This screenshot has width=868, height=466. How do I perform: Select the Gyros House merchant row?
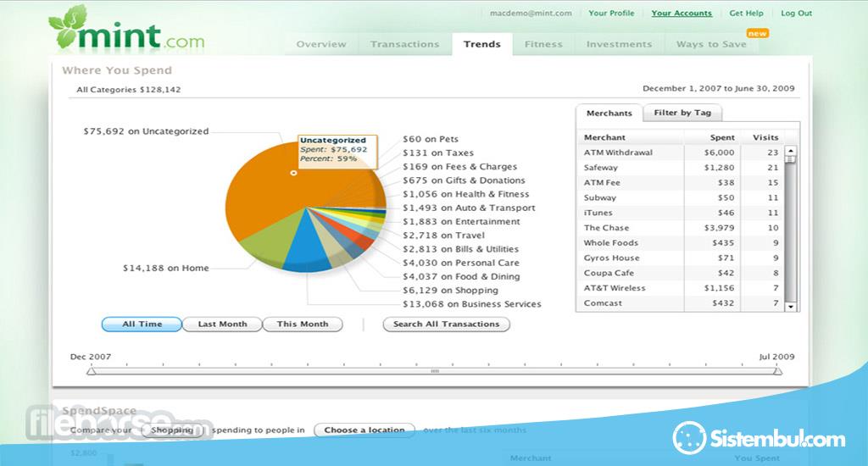681,258
